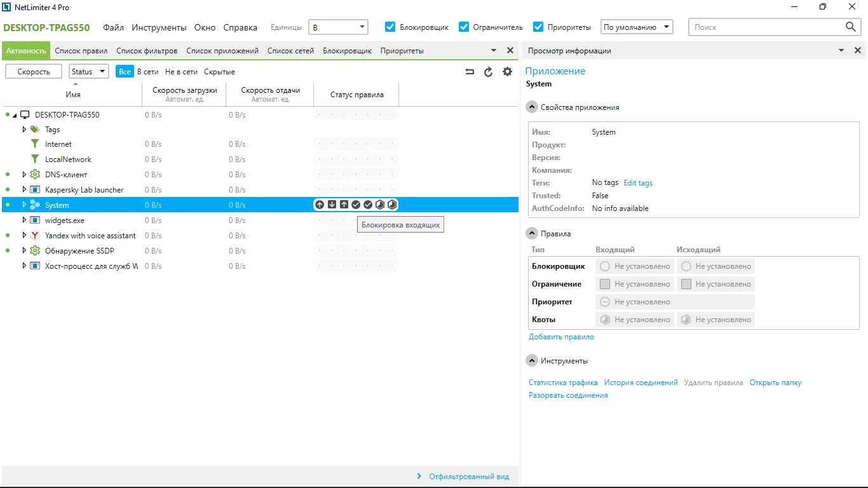The height and width of the screenshot is (488, 868).
Task: Collapse the Свойства приложения section
Action: 532,107
